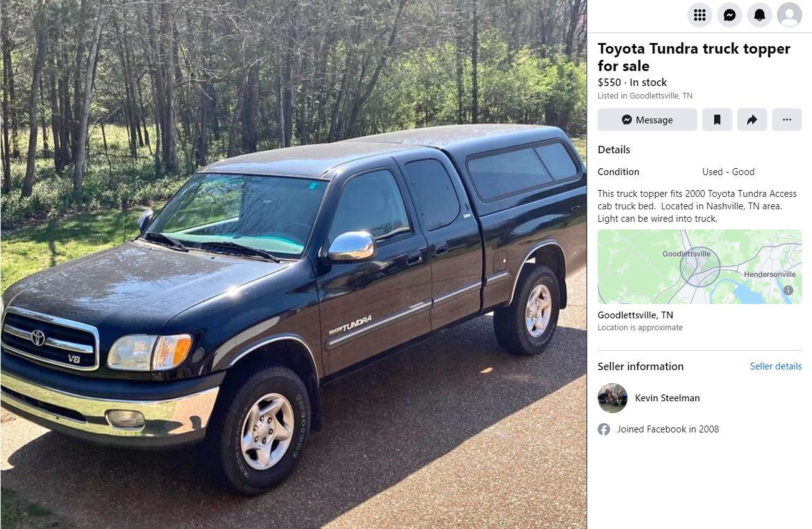View Kevin Steelman's seller profile name
The height and width of the screenshot is (529, 812).
tap(667, 398)
